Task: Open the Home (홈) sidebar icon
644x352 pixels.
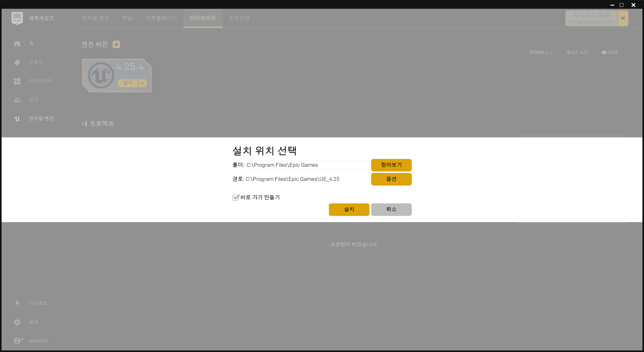Action: pos(17,44)
